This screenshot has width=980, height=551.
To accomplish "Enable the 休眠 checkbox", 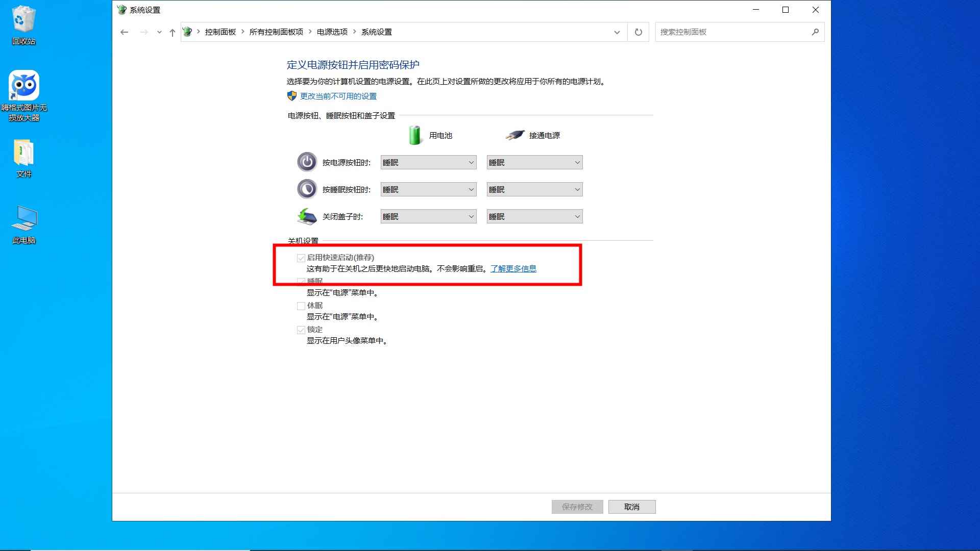I will click(301, 306).
